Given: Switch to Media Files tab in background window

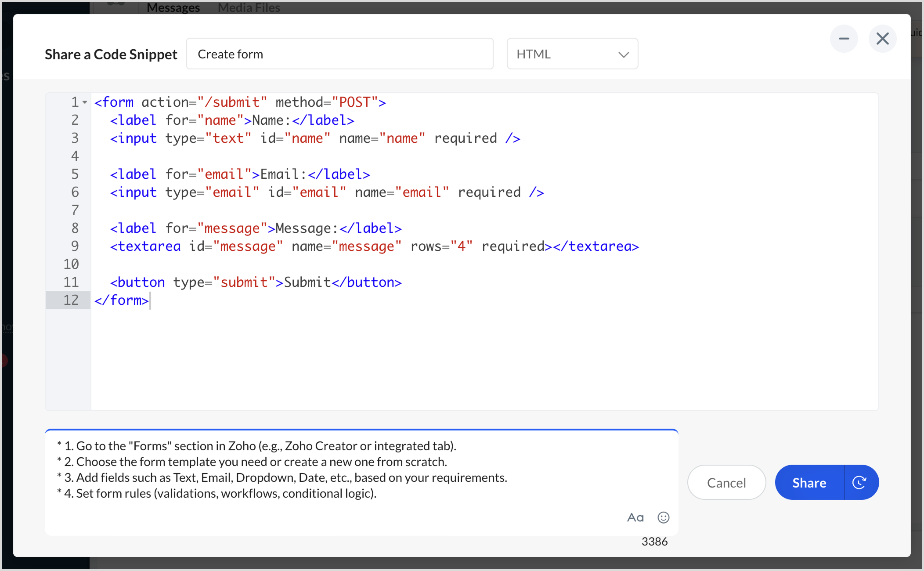Looking at the screenshot, I should point(249,7).
